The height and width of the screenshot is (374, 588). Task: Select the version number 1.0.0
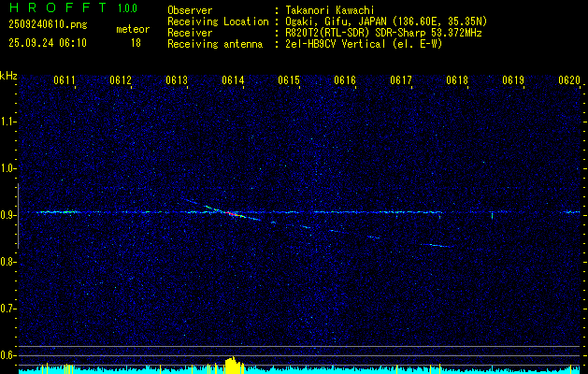(x=127, y=8)
